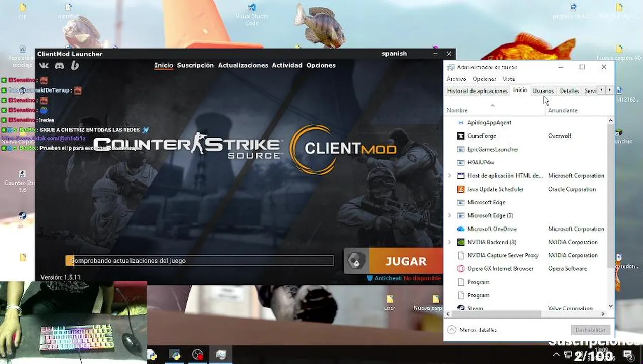Image resolution: width=643 pixels, height=364 pixels.
Task: Select the Host de aplicación HTML window icon
Action: [x=460, y=176]
